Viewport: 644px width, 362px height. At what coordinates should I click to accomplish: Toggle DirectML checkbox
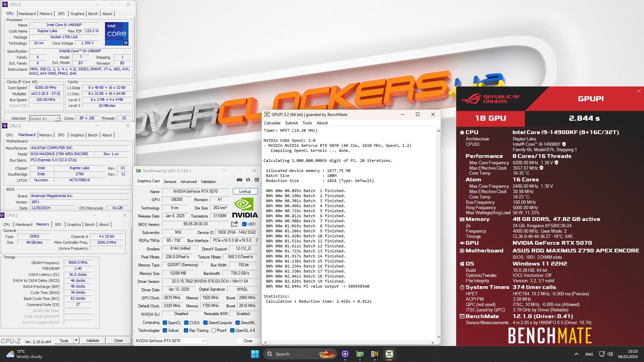point(237,323)
